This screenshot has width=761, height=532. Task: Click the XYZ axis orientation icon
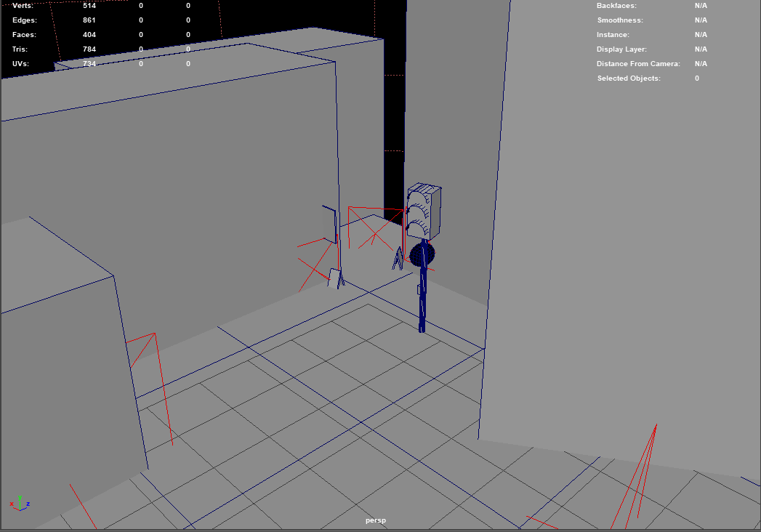pyautogui.click(x=20, y=503)
